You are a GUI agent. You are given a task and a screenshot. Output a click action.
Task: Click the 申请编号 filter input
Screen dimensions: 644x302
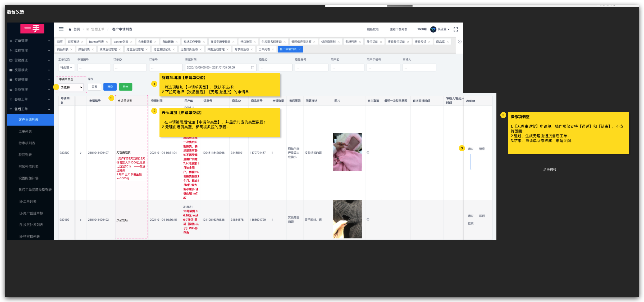pyautogui.click(x=94, y=68)
